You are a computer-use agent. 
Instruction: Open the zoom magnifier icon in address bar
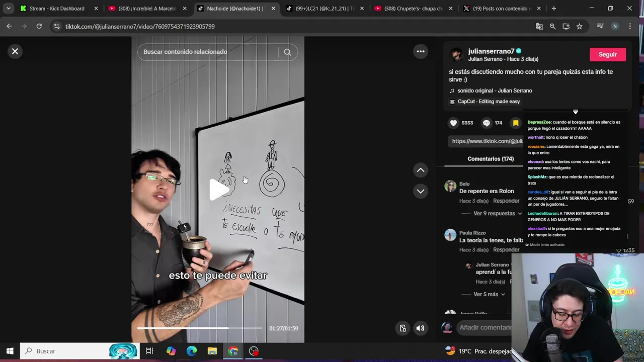(552, 26)
